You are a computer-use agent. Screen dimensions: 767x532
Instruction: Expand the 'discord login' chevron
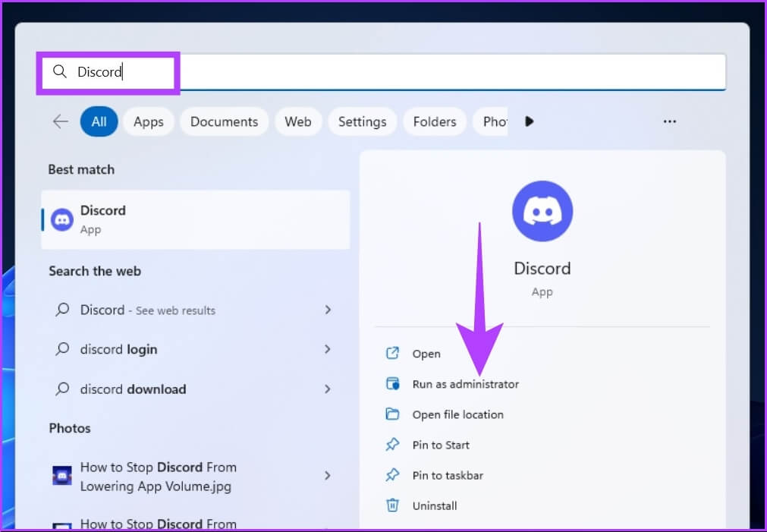[x=328, y=349]
